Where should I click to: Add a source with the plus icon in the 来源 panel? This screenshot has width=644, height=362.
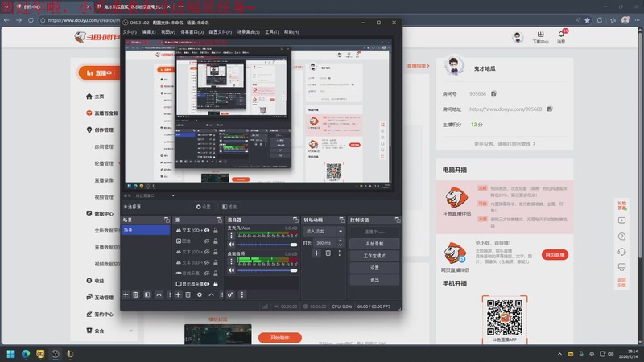[x=178, y=294]
